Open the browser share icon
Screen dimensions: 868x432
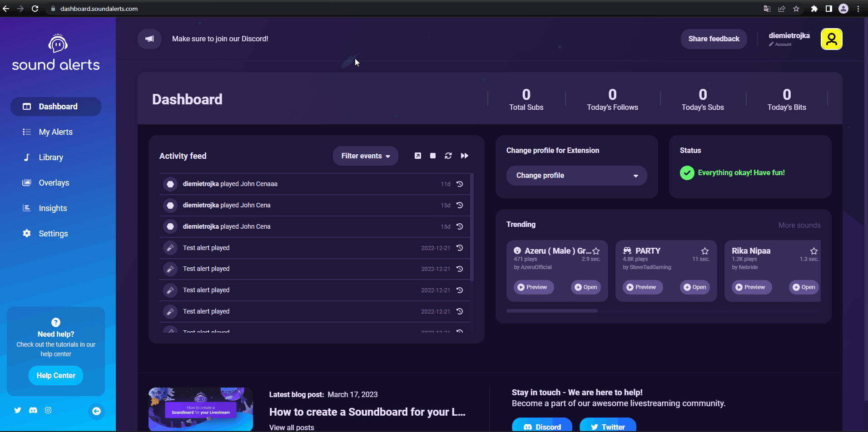(782, 9)
